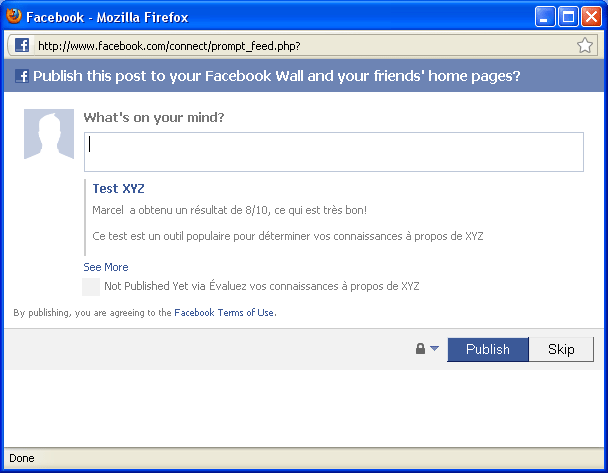
Task: Click the Not Published Yet via Évaluez text
Action: point(262,286)
